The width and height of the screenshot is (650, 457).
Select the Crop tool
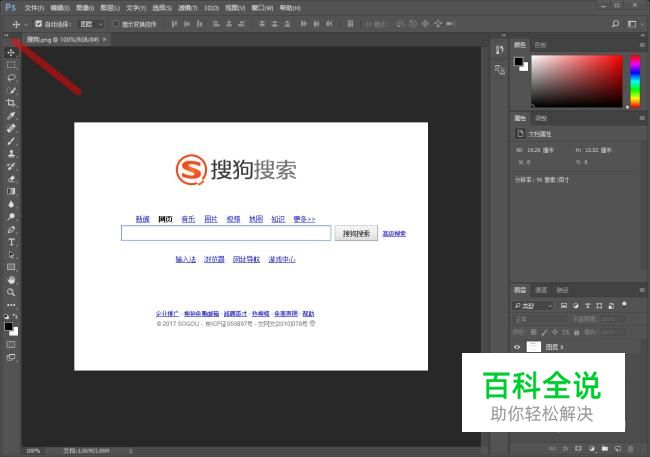11,103
